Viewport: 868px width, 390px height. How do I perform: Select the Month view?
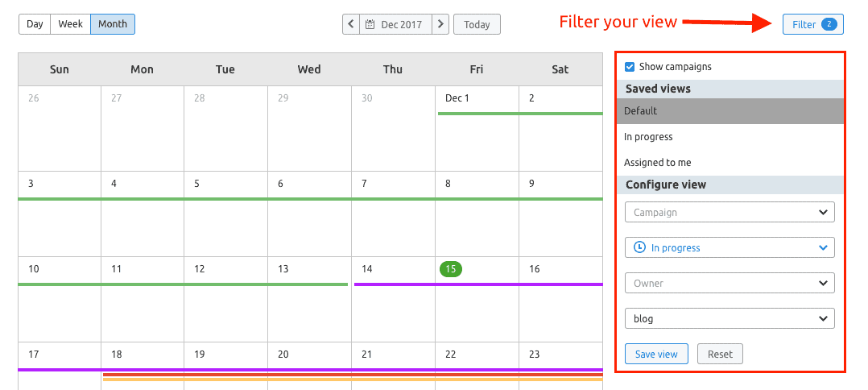pyautogui.click(x=113, y=24)
